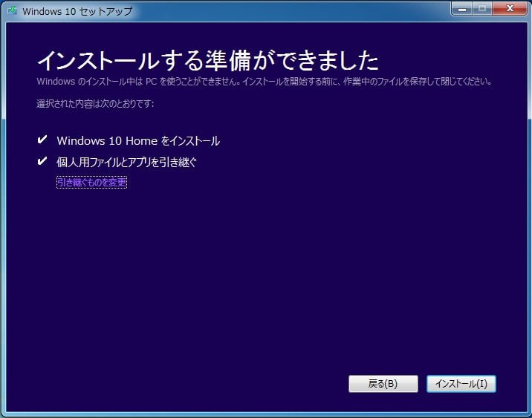Go back with the 戻る(B) button
The width and height of the screenshot is (532, 418).
[383, 384]
